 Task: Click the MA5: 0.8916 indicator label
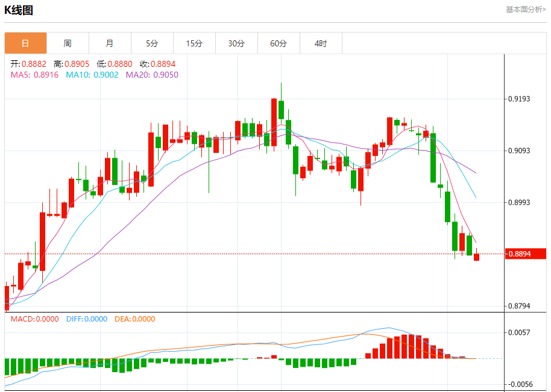(x=34, y=75)
